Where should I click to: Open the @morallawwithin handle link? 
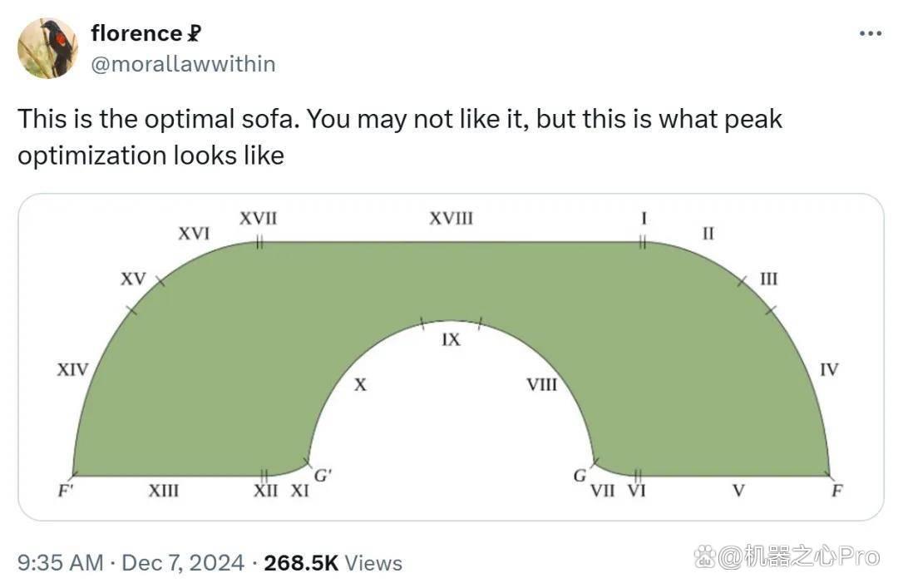(183, 63)
